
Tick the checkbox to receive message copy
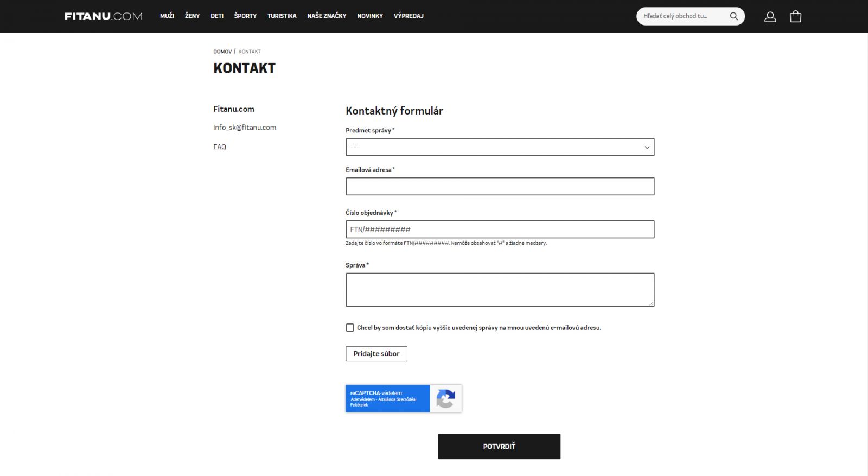(350, 328)
